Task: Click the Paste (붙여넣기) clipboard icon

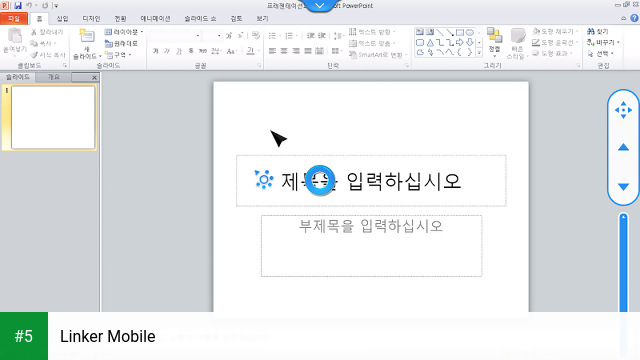Action: click(x=15, y=36)
